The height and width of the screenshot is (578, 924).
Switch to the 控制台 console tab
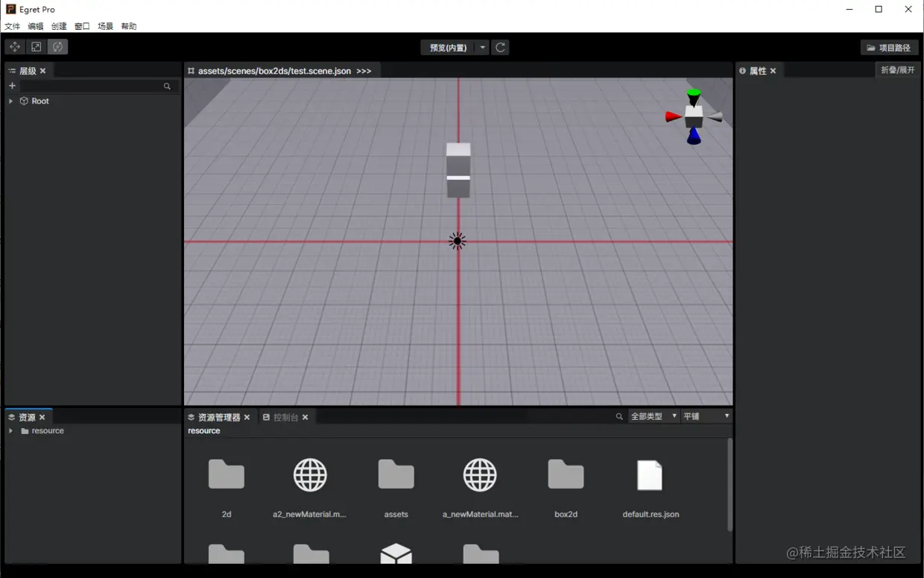[x=285, y=418]
